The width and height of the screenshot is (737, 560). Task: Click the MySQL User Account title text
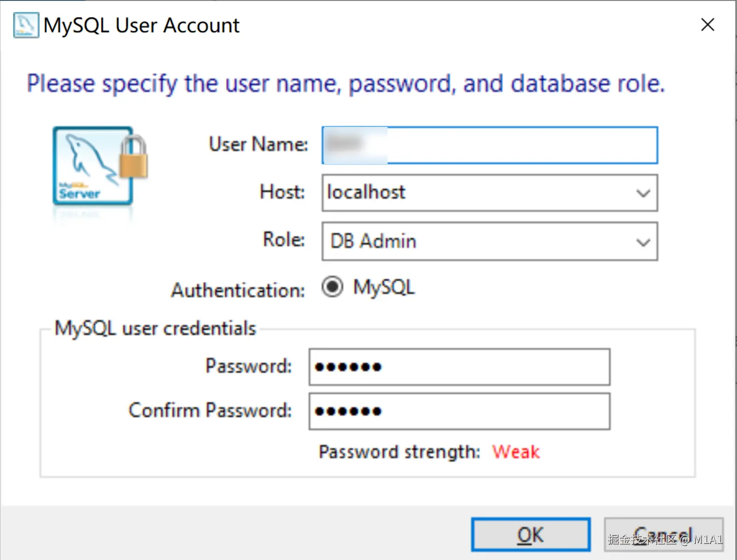tap(141, 26)
